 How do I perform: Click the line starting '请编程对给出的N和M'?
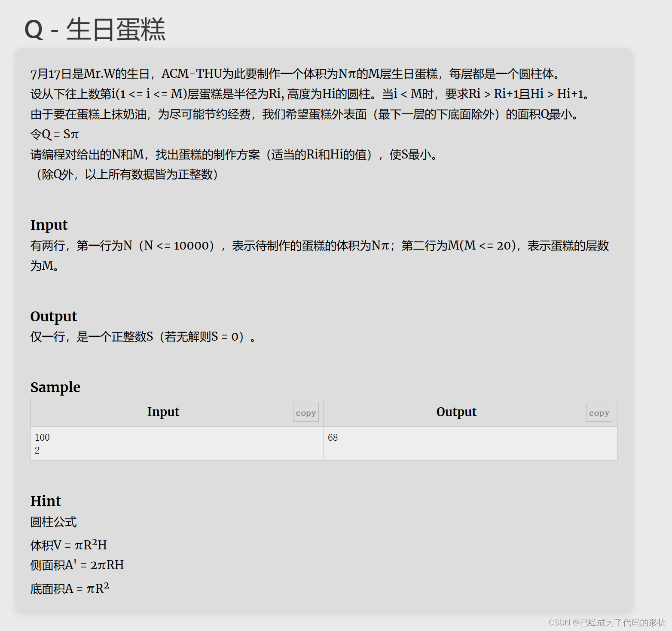point(234,155)
